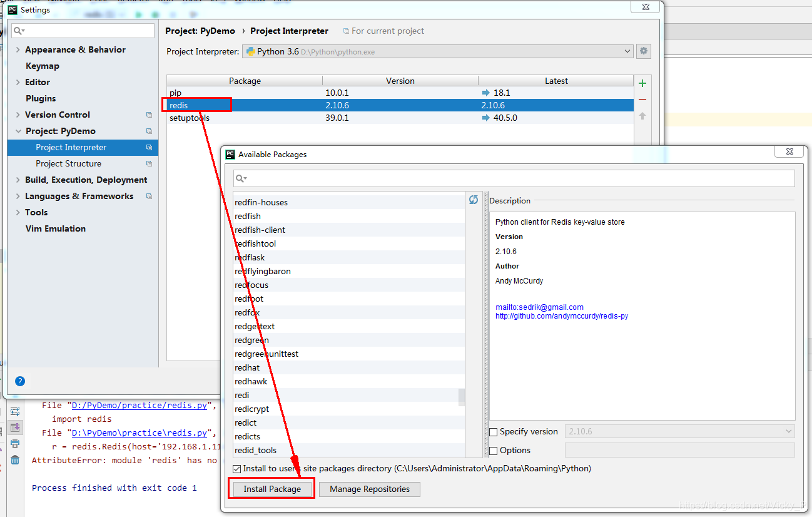Click the Install Package button
812x517 pixels.
(272, 489)
